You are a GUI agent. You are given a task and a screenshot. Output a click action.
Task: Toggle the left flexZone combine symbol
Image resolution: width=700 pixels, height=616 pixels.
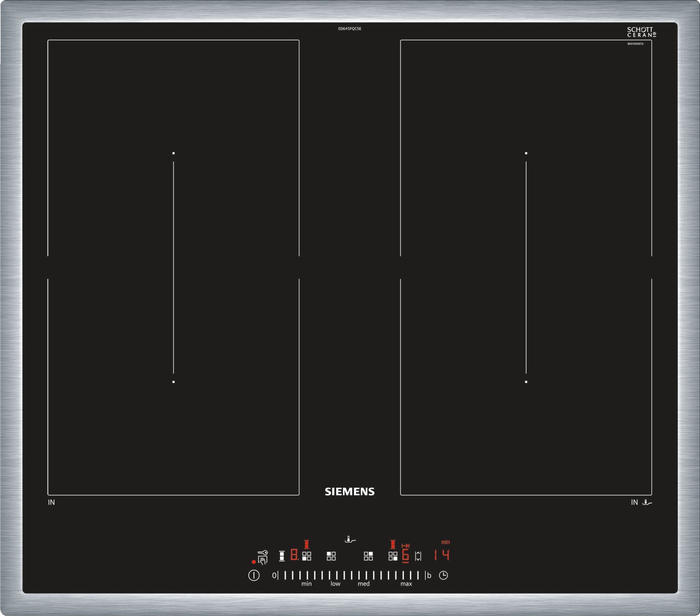click(282, 556)
